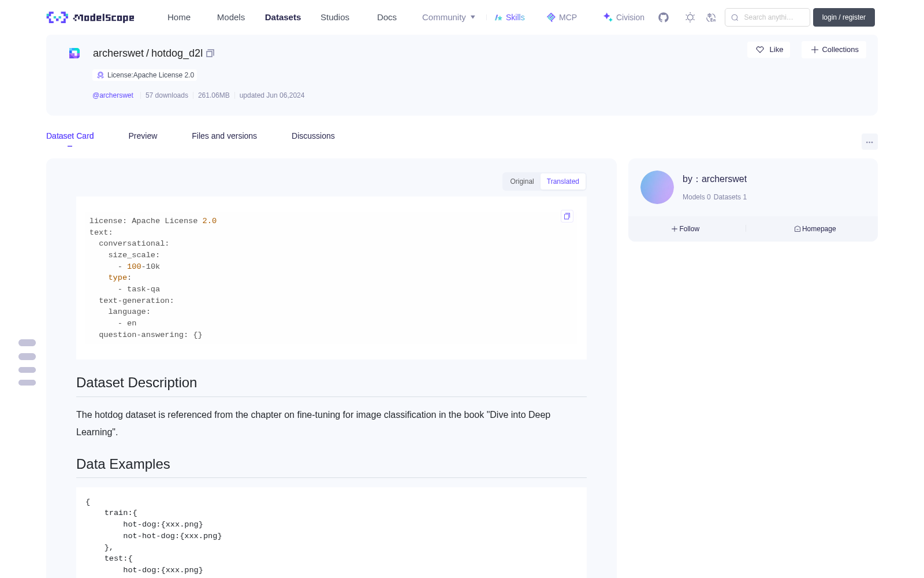Select the Dataset Card tab
Viewport: 924px width, 578px height.
coord(70,136)
